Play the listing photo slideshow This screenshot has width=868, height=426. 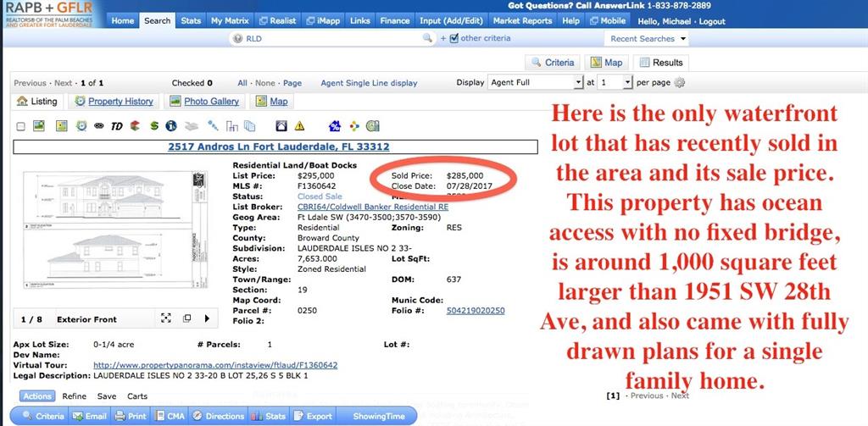[x=206, y=319]
